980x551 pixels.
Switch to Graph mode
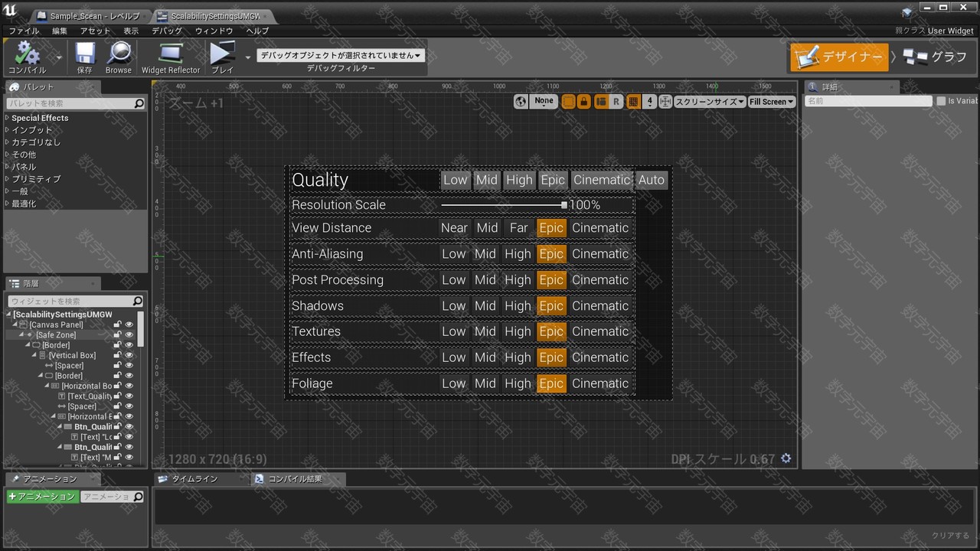936,57
